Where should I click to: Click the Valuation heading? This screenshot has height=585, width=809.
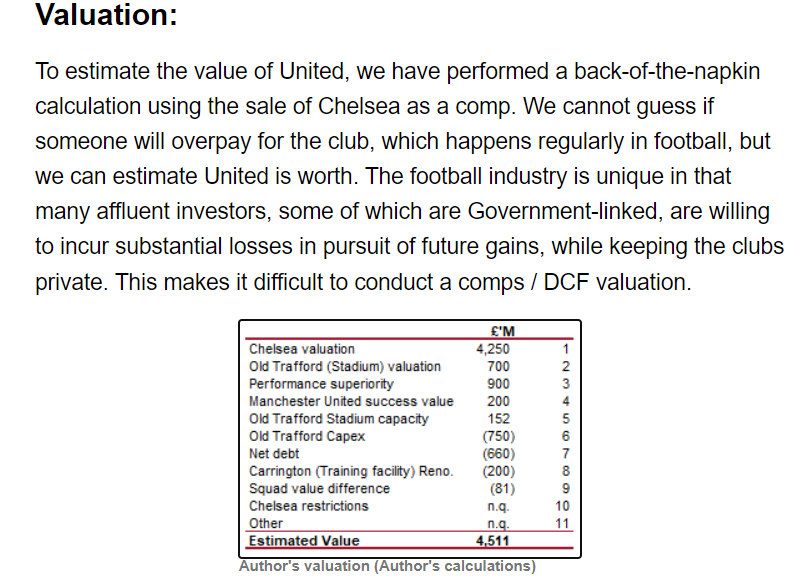106,14
